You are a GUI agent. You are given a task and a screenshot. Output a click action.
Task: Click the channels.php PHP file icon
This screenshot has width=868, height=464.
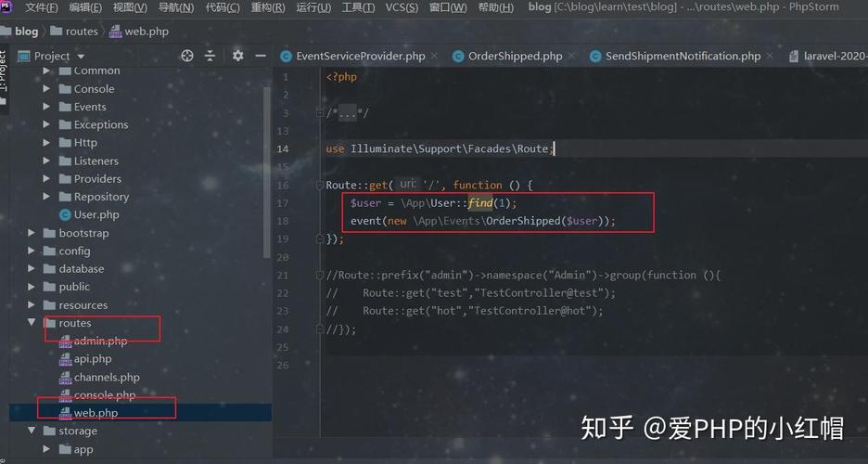65,378
